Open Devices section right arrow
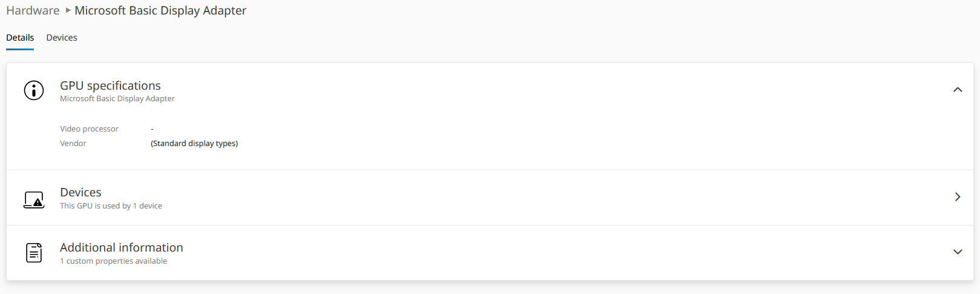The width and height of the screenshot is (980, 294). [x=957, y=197]
